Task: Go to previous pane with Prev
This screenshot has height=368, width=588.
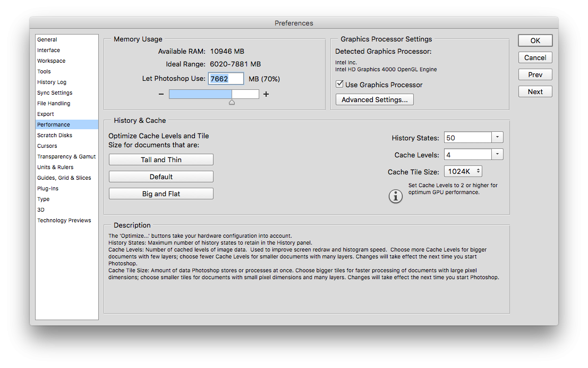Action: [535, 75]
